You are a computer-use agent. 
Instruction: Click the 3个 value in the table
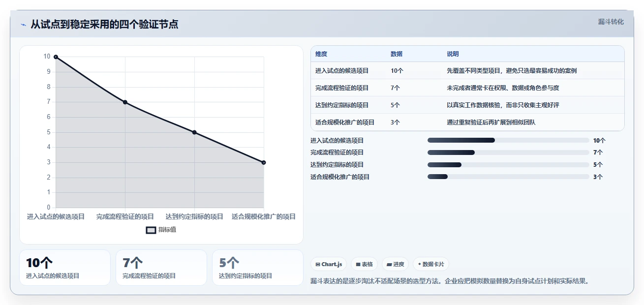[395, 122]
